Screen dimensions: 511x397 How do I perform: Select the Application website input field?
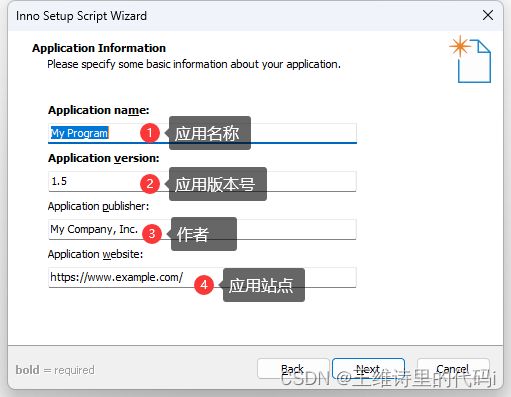202,277
